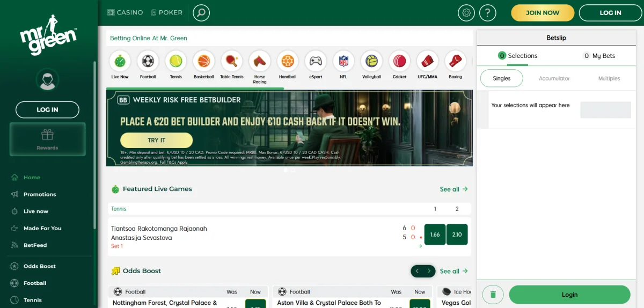This screenshot has width=644, height=308.
Task: Choose the Boxing glove icon
Action: 455,61
